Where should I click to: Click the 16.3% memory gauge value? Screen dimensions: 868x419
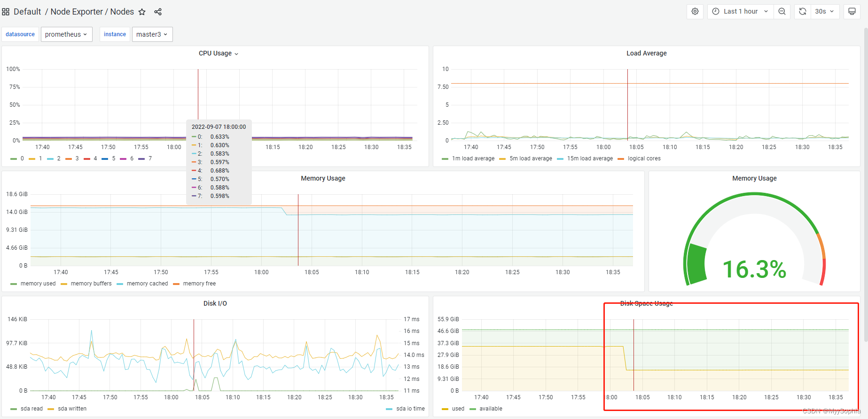[754, 269]
